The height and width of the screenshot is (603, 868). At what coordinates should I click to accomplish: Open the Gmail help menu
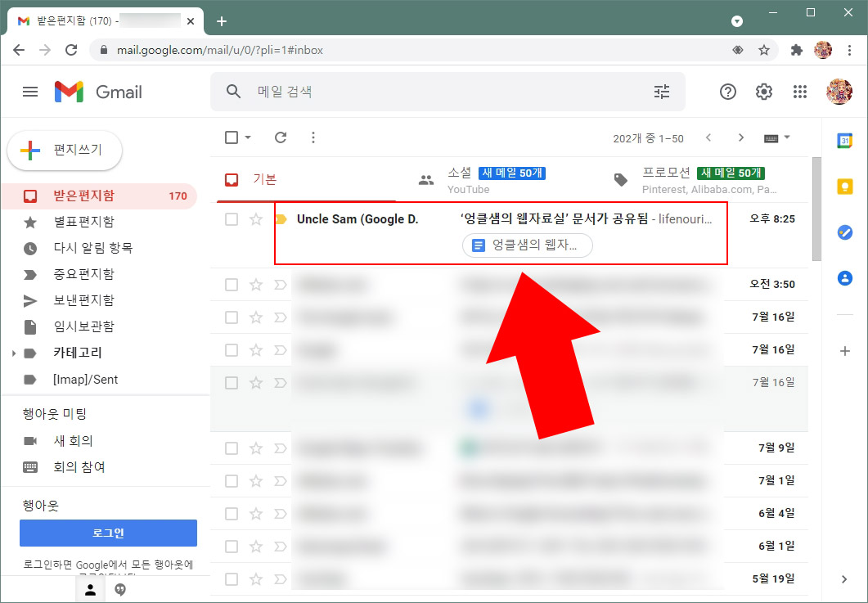[x=727, y=92]
